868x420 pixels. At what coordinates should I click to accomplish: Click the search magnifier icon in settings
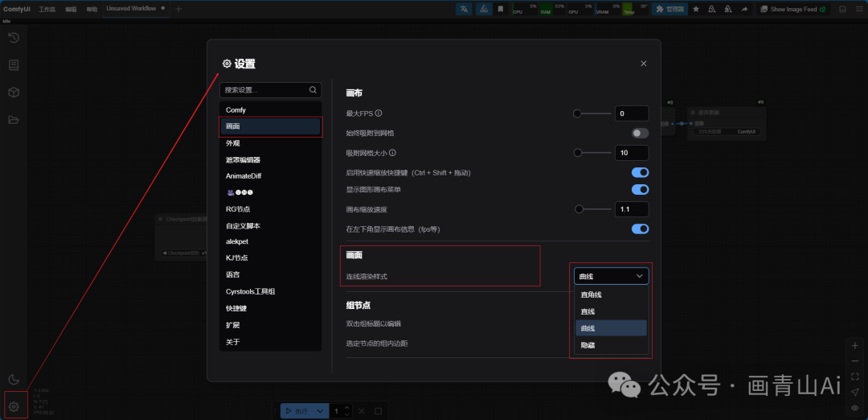[x=313, y=90]
